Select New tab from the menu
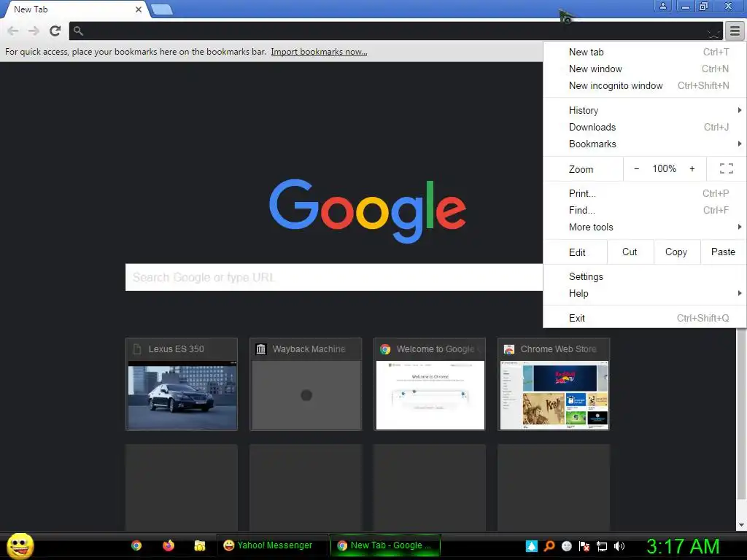The image size is (747, 560). tap(645, 52)
